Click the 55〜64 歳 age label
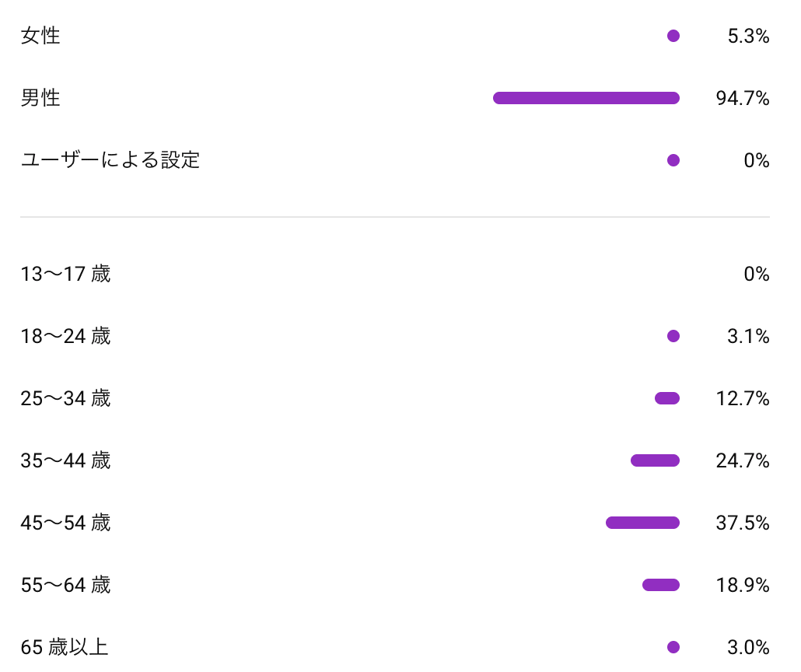The width and height of the screenshot is (801, 672). click(x=65, y=585)
